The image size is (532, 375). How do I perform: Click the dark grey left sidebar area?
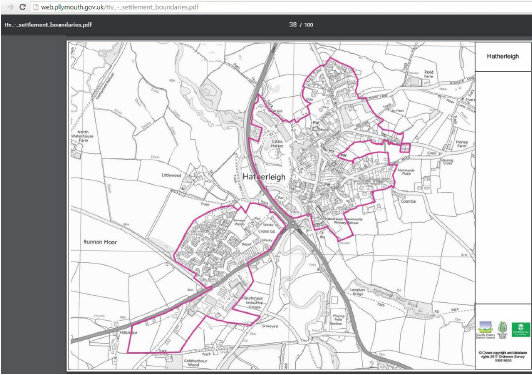tap(33, 204)
